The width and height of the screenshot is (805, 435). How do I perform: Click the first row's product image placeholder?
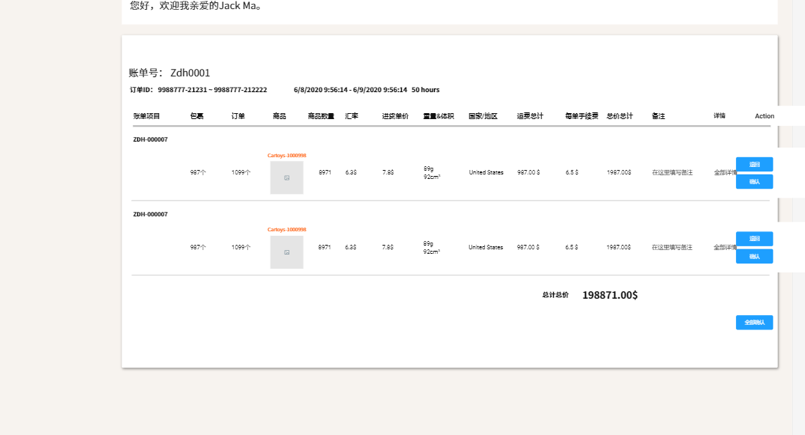(x=286, y=177)
